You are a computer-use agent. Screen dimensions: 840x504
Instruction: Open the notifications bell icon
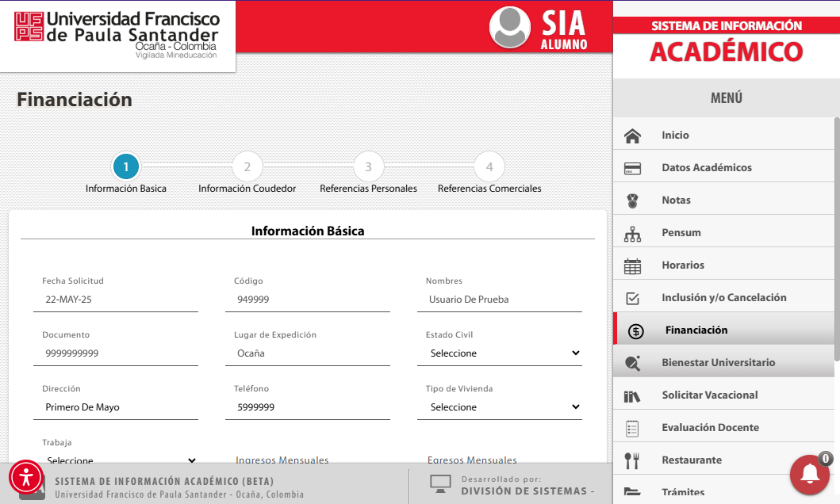pyautogui.click(x=810, y=475)
